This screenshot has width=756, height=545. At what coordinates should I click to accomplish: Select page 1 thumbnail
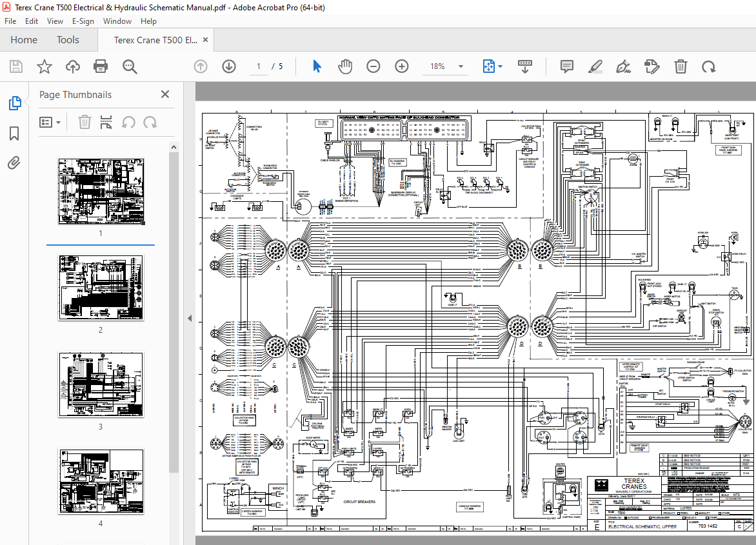[x=101, y=192]
